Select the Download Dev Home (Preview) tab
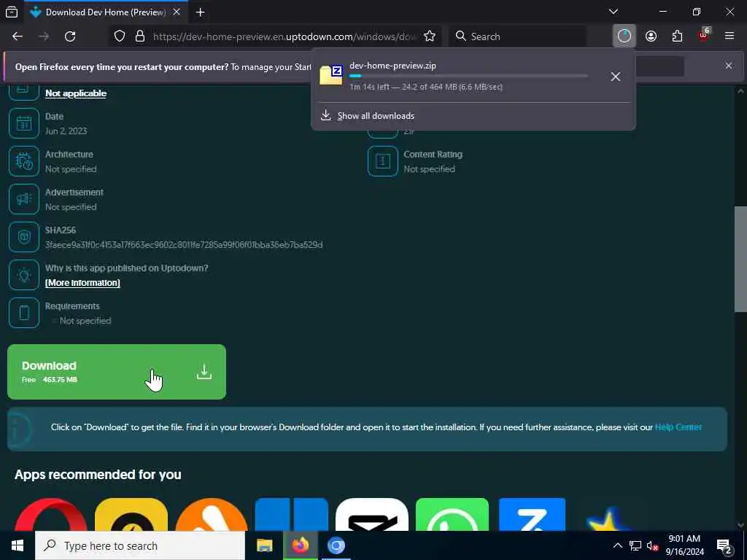Image resolution: width=747 pixels, height=560 pixels. click(105, 12)
